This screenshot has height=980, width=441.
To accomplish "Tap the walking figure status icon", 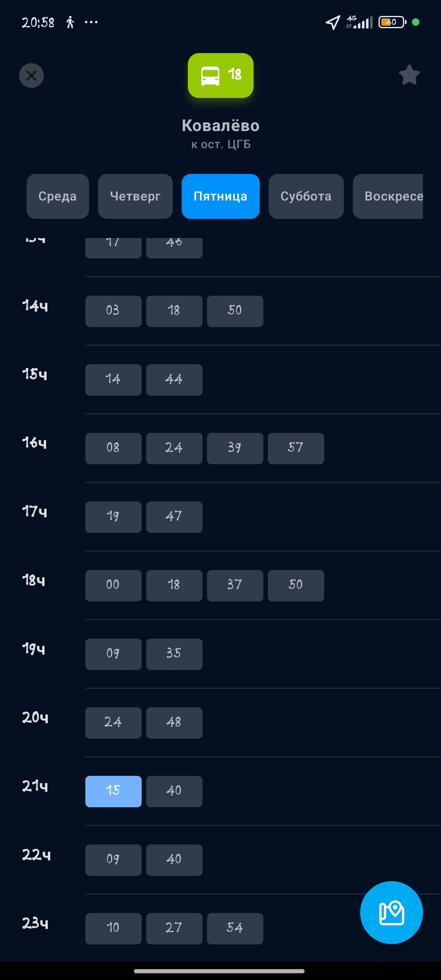I will (70, 22).
